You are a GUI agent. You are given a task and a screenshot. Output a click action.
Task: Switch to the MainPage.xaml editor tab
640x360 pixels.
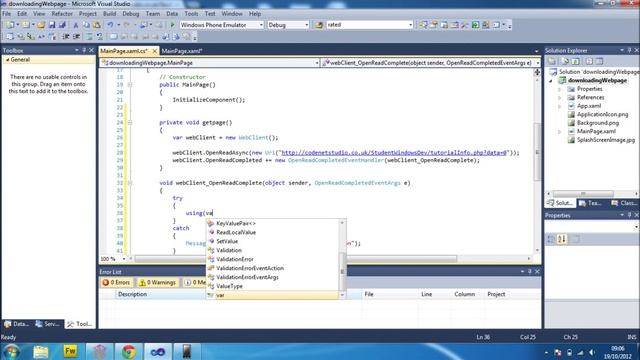click(182, 51)
